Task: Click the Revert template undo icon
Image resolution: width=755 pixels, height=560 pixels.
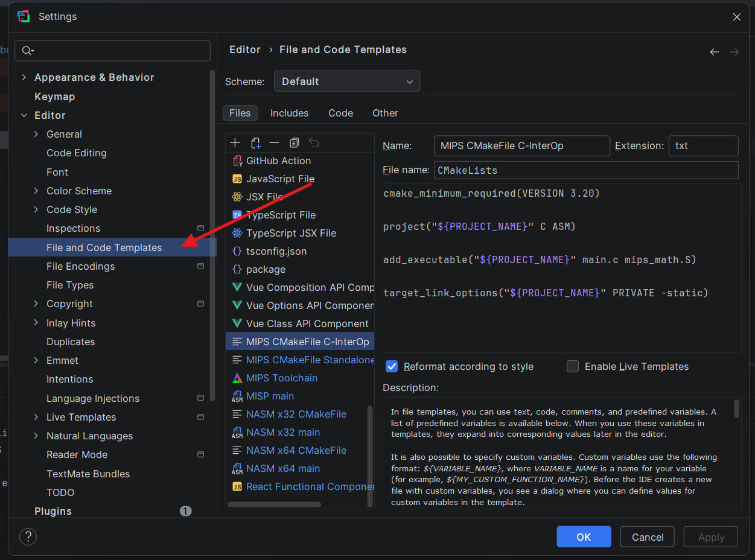Action: 314,143
